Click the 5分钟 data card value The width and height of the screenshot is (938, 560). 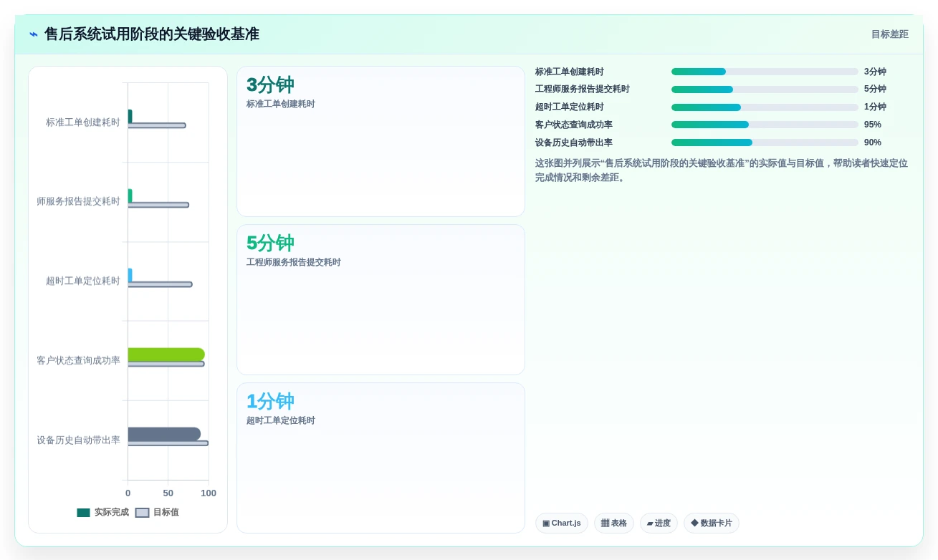pos(270,243)
